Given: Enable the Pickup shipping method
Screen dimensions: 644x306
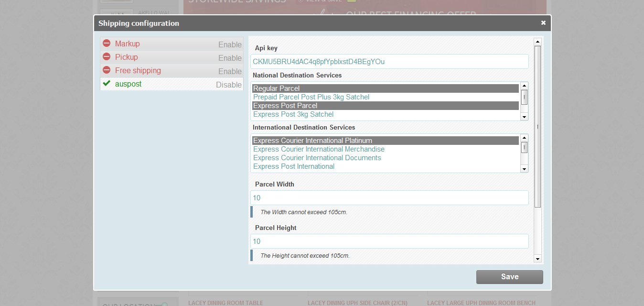Looking at the screenshot, I should pos(230,58).
